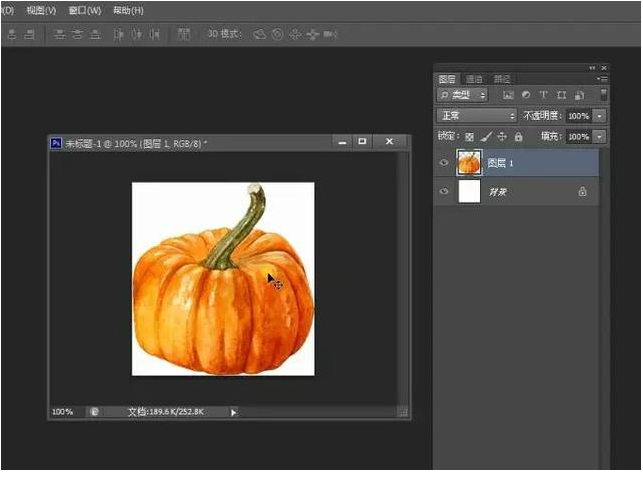Maximize the 未标题-1 document window

[x=362, y=141]
